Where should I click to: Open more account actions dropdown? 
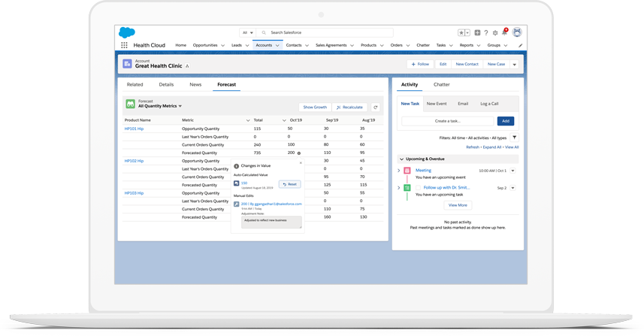click(514, 64)
